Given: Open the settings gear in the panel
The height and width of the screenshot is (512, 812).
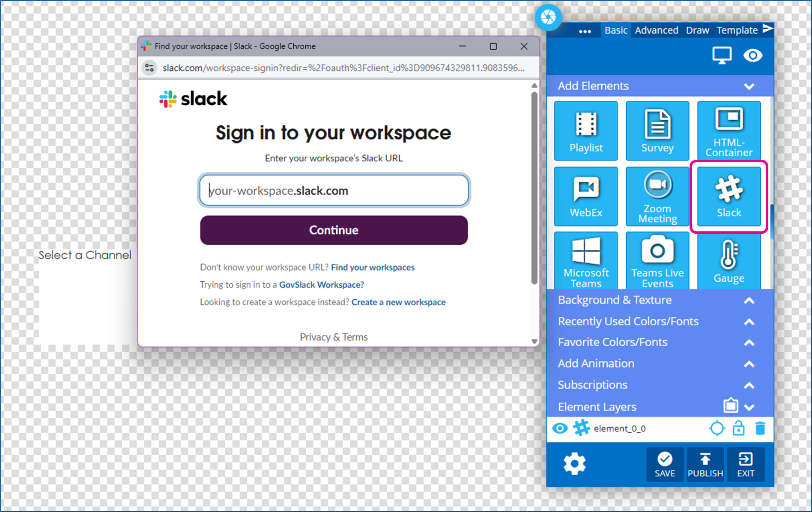Looking at the screenshot, I should click(574, 464).
